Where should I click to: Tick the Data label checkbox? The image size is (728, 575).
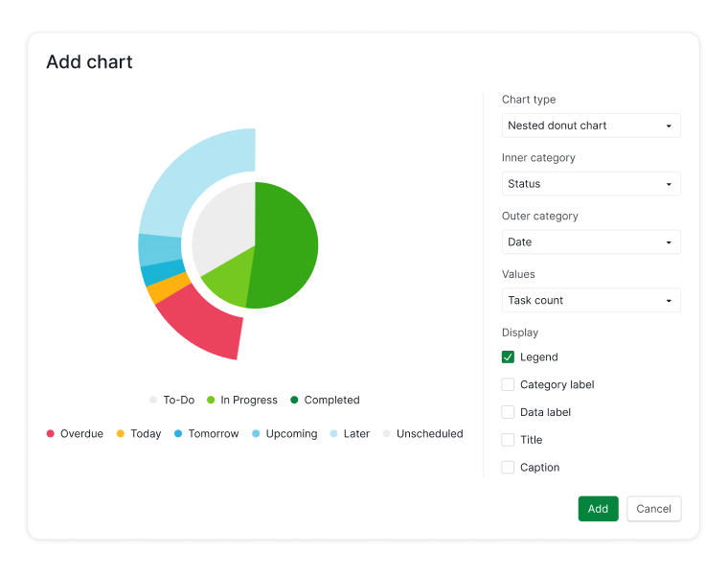pos(509,413)
